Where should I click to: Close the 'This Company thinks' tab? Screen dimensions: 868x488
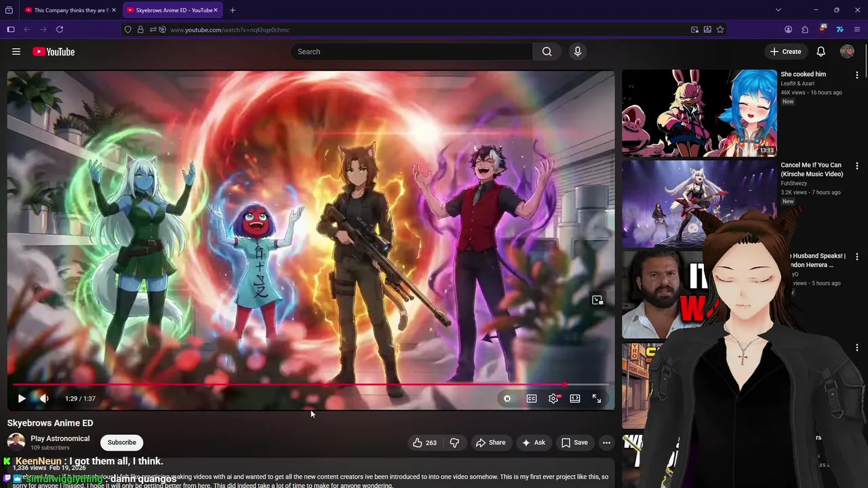(114, 10)
